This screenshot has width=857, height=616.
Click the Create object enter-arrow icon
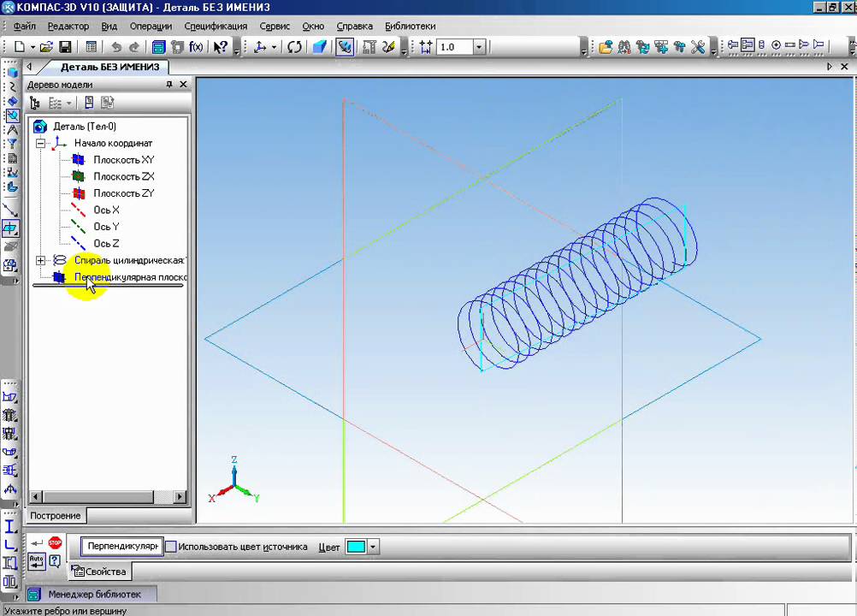click(x=37, y=542)
